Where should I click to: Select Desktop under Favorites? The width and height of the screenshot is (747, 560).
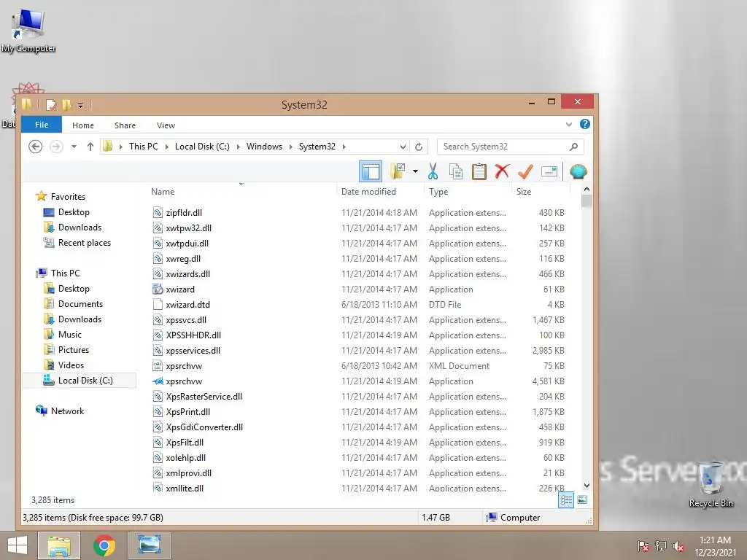pyautogui.click(x=74, y=212)
